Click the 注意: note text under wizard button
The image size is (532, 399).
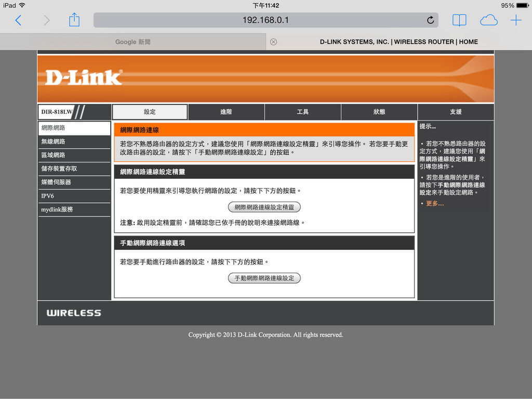pyautogui.click(x=212, y=222)
